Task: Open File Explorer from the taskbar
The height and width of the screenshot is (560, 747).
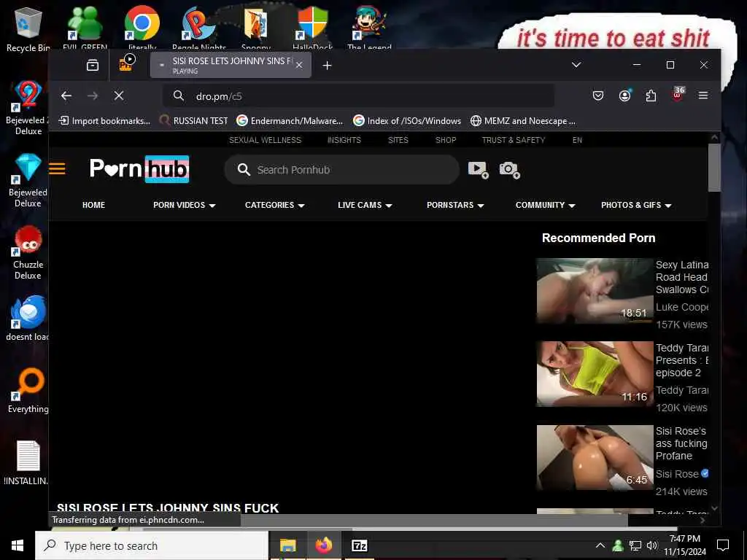Action: [287, 545]
